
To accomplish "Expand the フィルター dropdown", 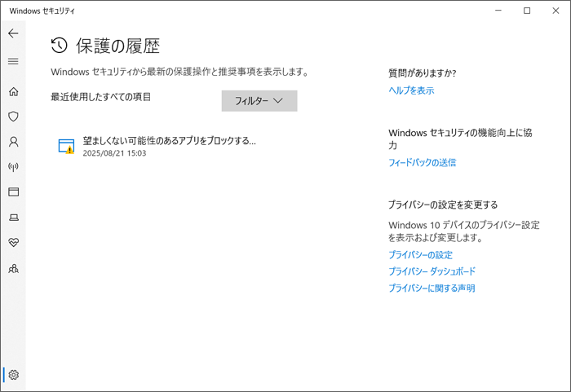I will click(259, 101).
